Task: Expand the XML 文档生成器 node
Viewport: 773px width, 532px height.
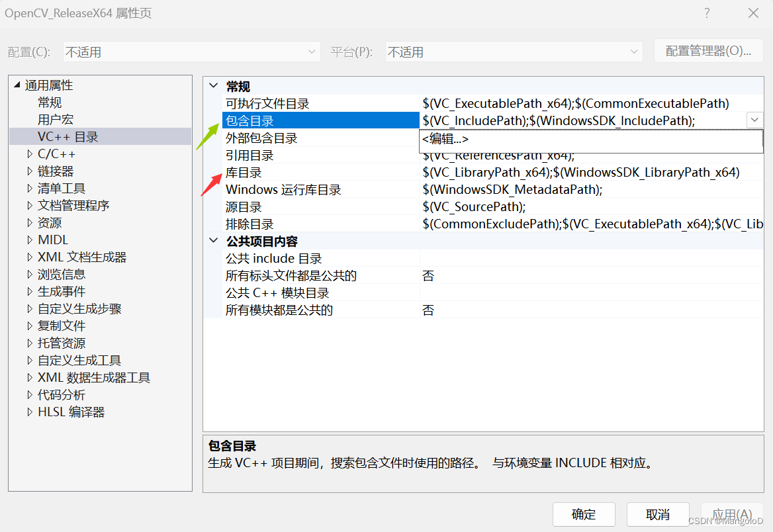Action: (x=30, y=257)
